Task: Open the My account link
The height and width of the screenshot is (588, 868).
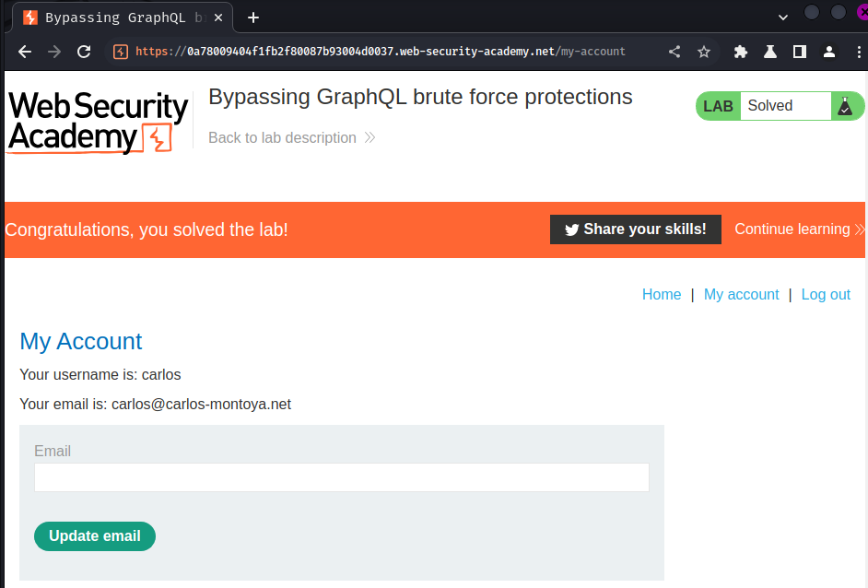Action: (741, 295)
